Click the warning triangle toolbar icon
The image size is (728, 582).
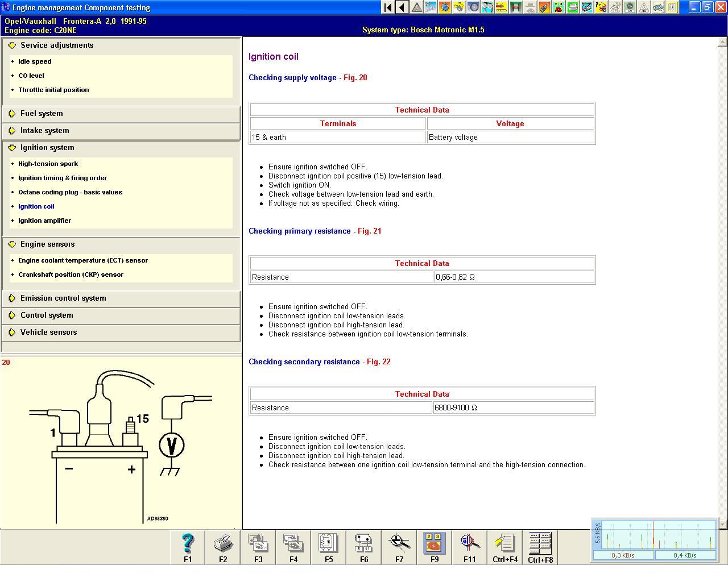tap(417, 7)
